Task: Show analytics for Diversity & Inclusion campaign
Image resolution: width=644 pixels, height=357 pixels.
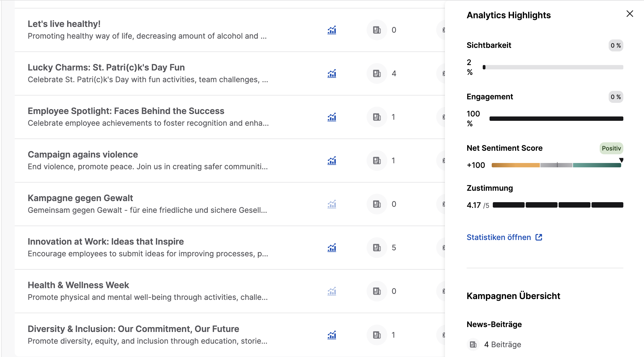Action: point(332,335)
